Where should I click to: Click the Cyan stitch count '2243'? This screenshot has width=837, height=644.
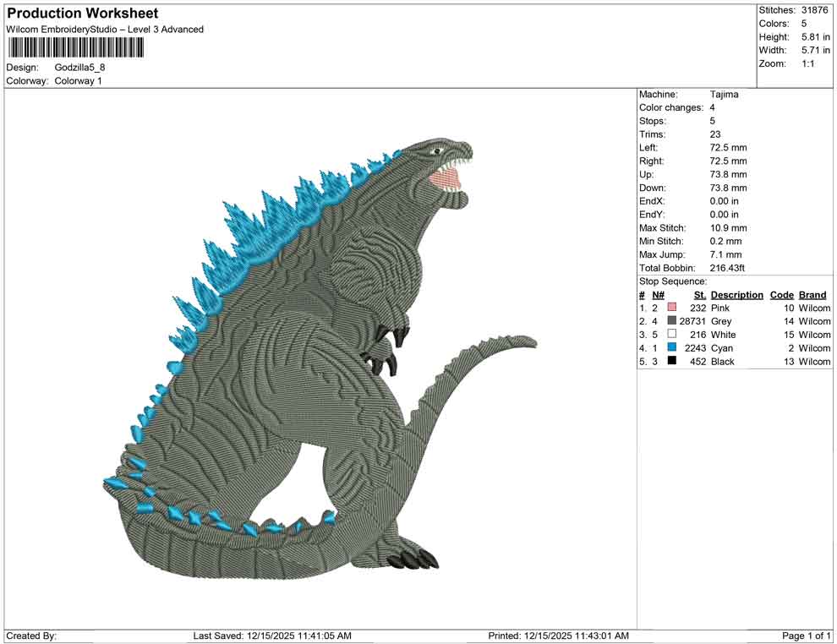[695, 348]
